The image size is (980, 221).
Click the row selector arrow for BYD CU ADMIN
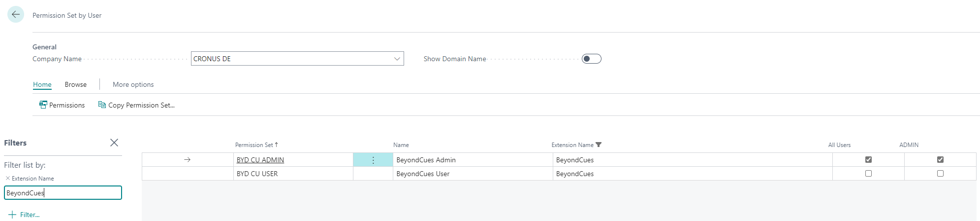(187, 160)
